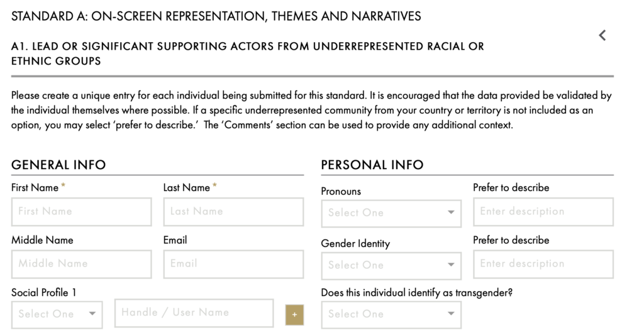Screen dimensions: 644x335
Task: Open the Social Profile 1 dropdown
Action: 57,315
